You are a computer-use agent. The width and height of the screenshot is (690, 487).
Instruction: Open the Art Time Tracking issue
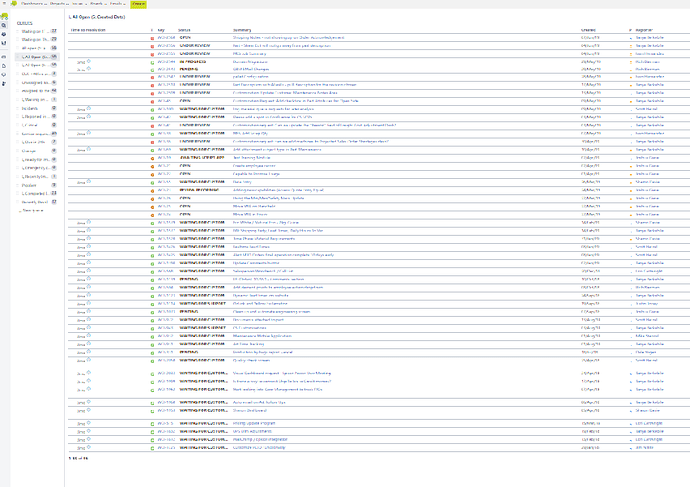[249, 344]
